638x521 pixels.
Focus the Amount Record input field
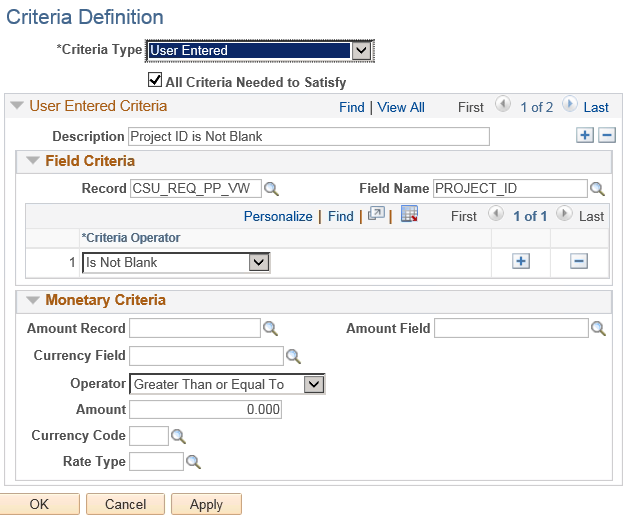(x=195, y=328)
